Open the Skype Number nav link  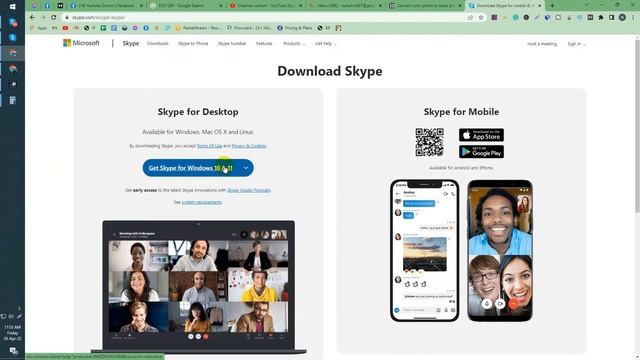pos(232,44)
